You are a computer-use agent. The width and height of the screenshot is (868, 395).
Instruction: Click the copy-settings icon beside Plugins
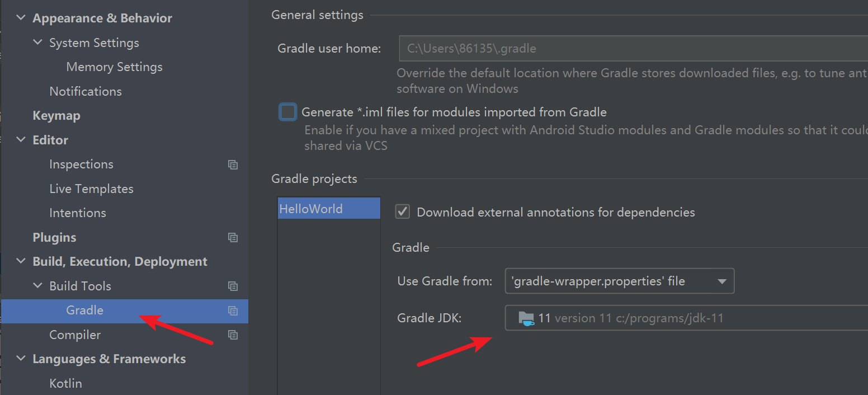pos(233,237)
